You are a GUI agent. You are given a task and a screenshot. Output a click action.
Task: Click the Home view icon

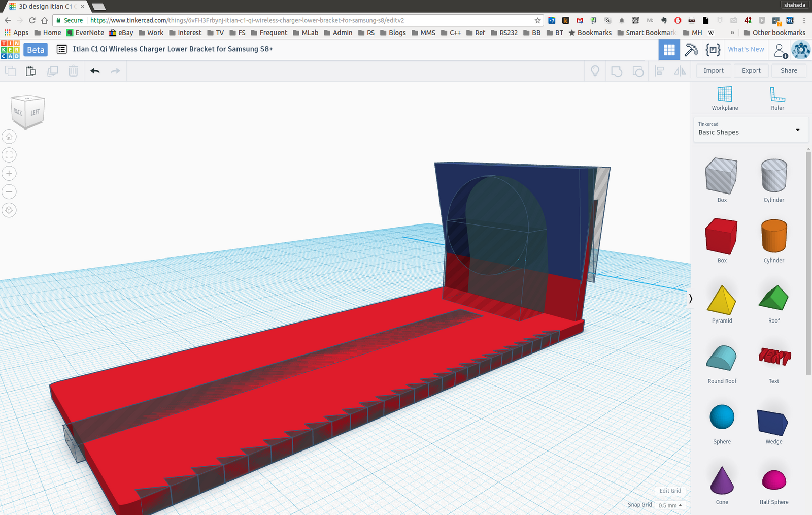[x=9, y=137]
